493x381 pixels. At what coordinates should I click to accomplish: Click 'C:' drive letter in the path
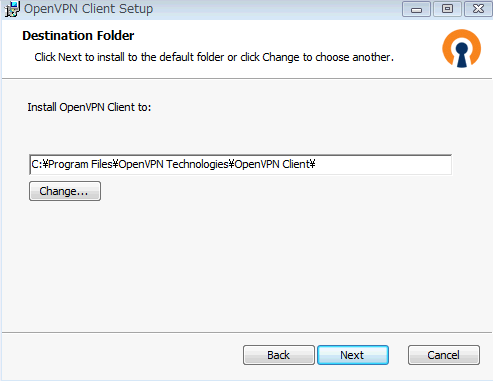[36, 164]
